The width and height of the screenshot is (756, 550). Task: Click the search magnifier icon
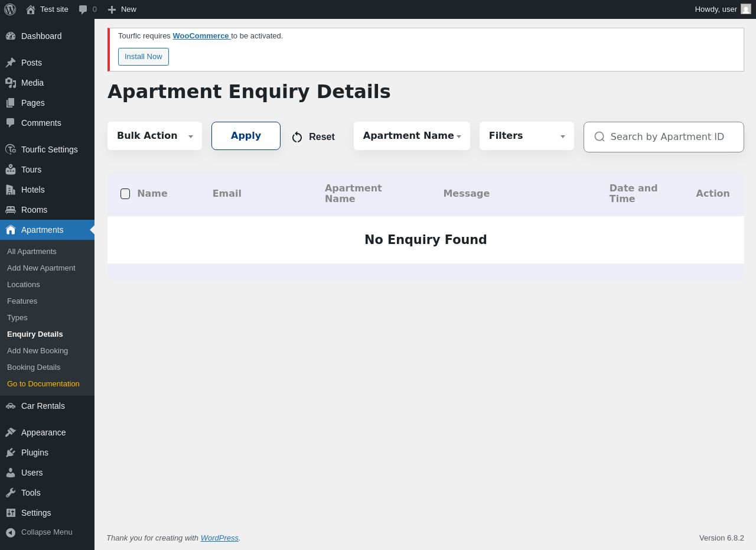(599, 137)
